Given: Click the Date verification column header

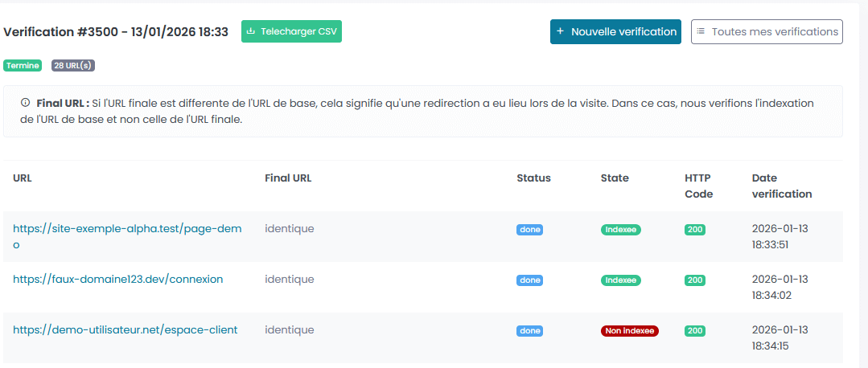Looking at the screenshot, I should click(781, 186).
